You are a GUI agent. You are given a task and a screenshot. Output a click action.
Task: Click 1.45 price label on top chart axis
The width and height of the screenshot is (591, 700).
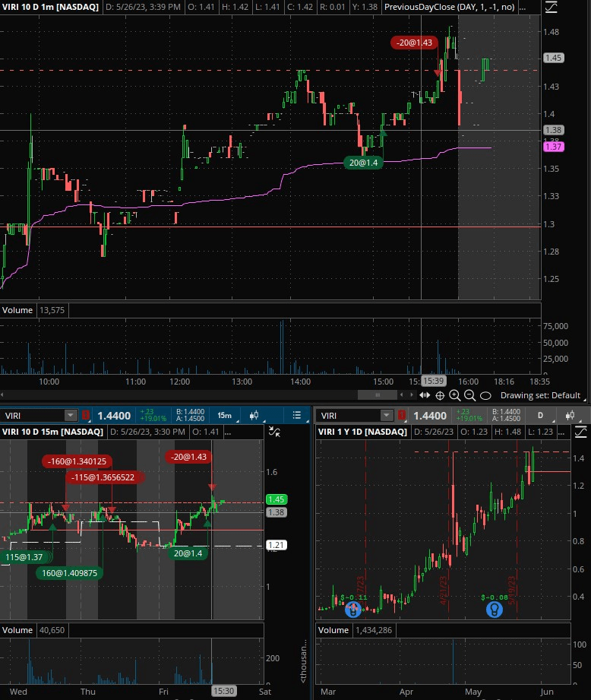553,58
